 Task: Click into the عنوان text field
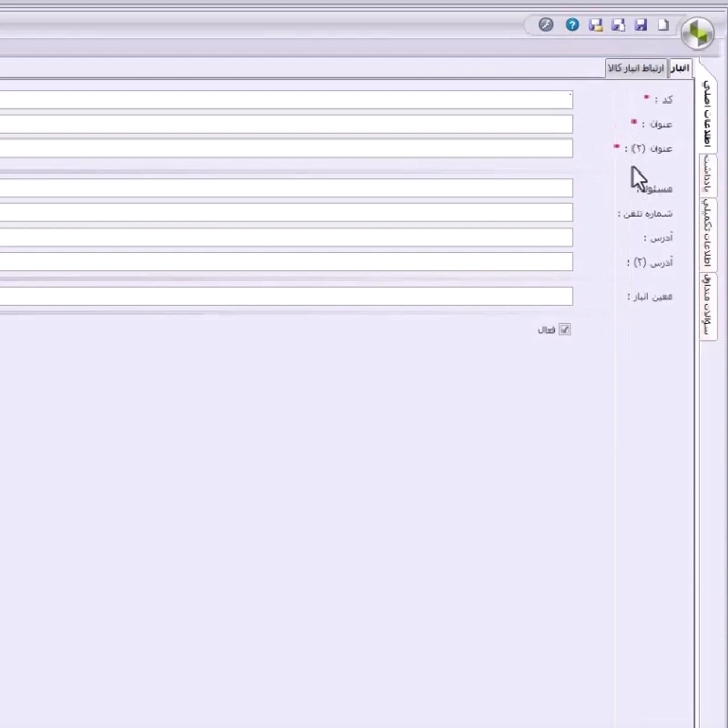pyautogui.click(x=287, y=124)
